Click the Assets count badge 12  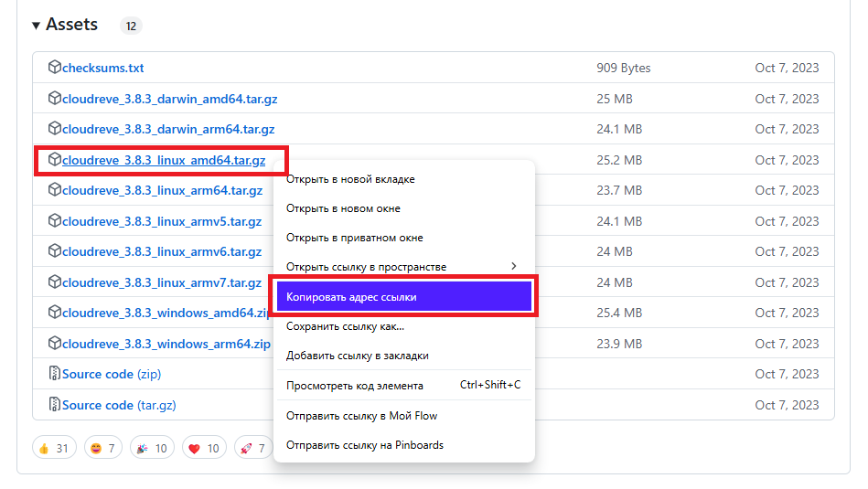click(131, 26)
